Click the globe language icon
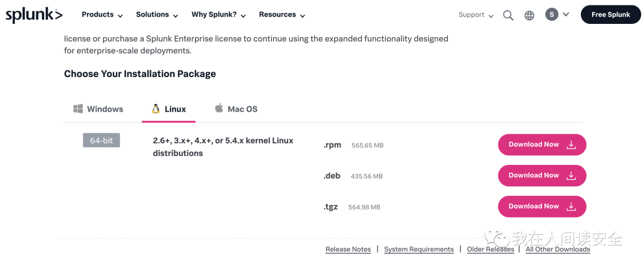 click(530, 16)
